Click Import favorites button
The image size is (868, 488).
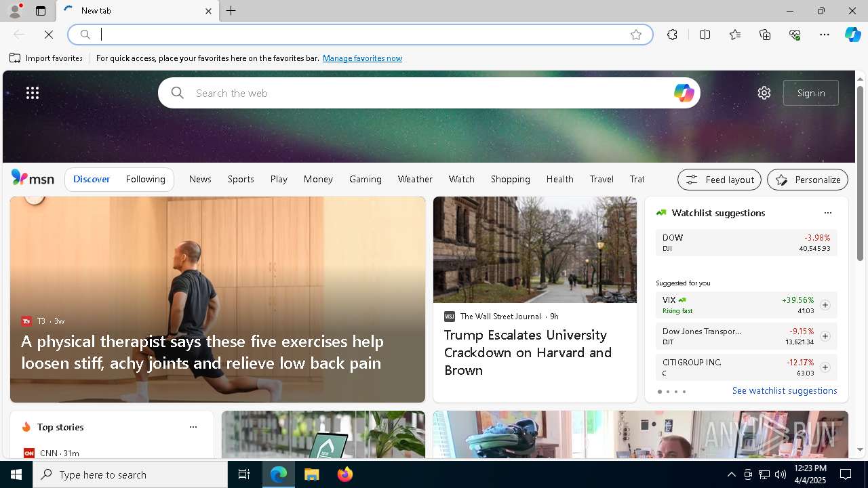pos(46,58)
